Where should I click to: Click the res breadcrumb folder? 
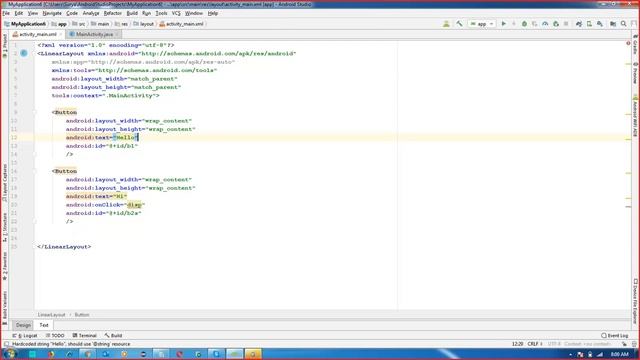[121, 24]
